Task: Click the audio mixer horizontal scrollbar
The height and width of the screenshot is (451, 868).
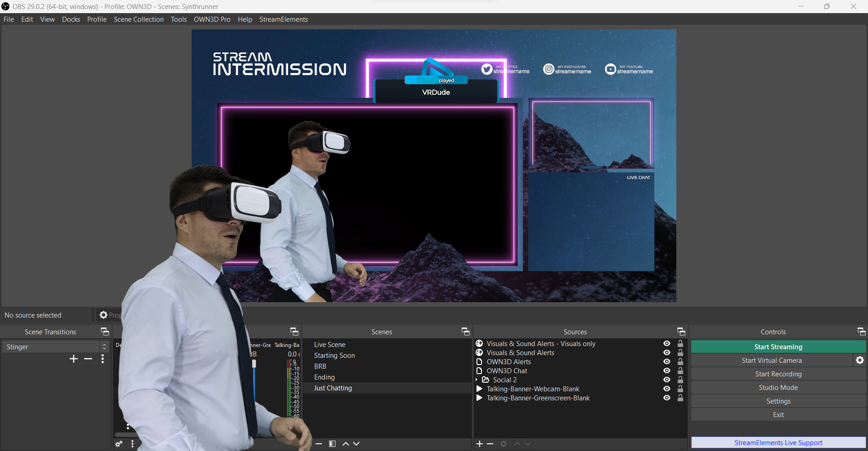Action: click(127, 435)
